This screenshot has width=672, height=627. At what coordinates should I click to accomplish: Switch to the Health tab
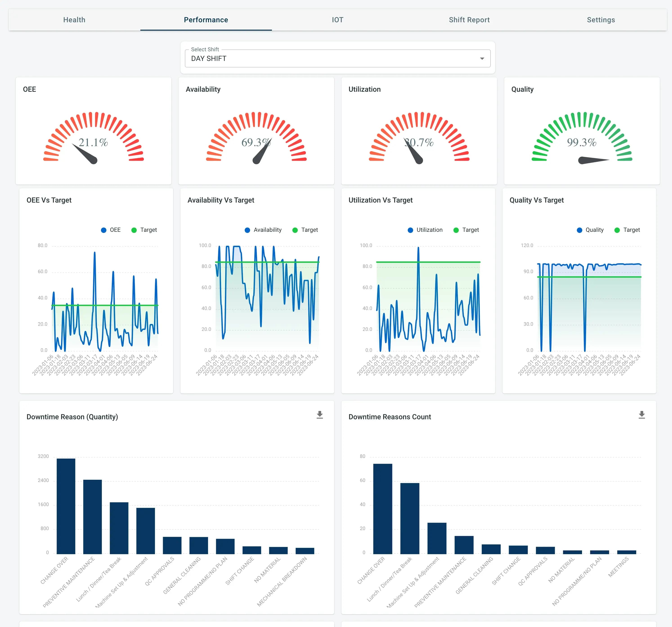click(x=74, y=20)
